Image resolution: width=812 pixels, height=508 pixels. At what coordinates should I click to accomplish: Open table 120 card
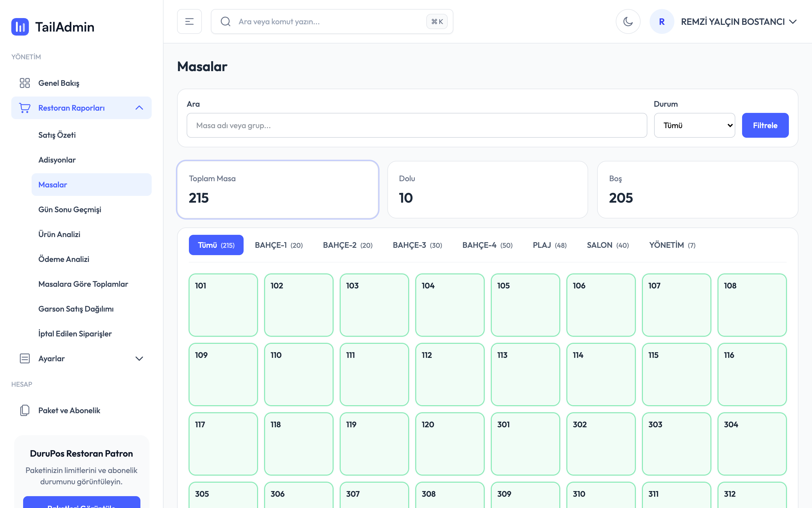pyautogui.click(x=450, y=444)
